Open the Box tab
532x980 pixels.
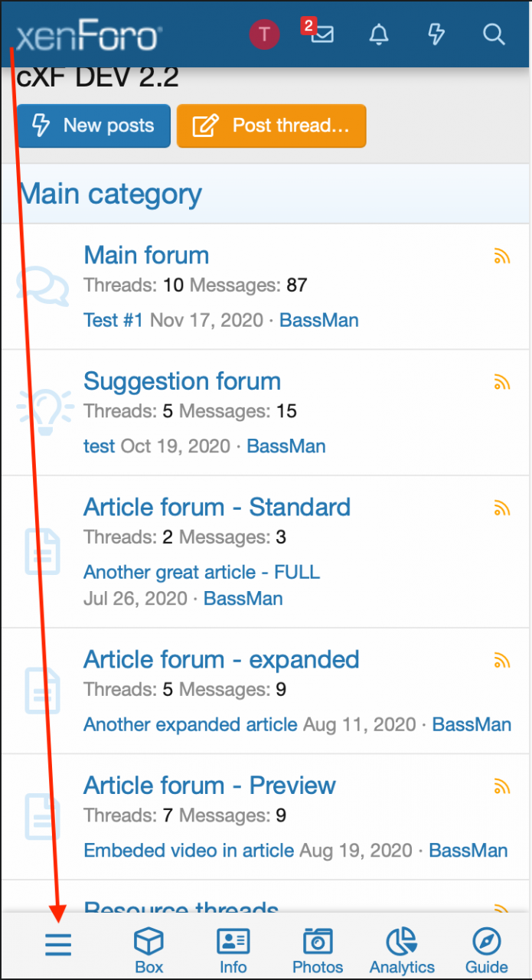pos(149,949)
